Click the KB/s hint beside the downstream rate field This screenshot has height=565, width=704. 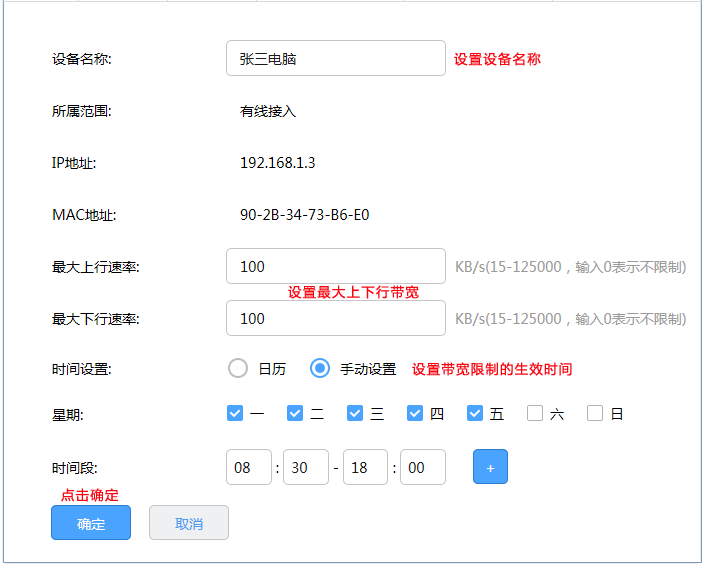571,319
